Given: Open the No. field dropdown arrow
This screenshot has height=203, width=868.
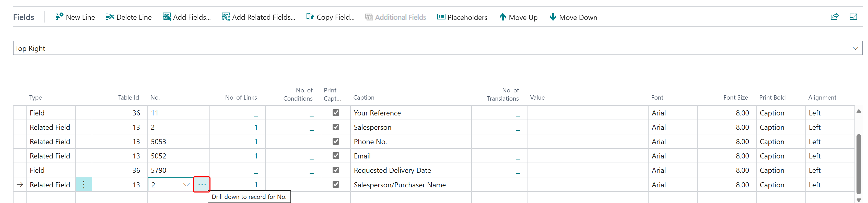Looking at the screenshot, I should tap(186, 185).
